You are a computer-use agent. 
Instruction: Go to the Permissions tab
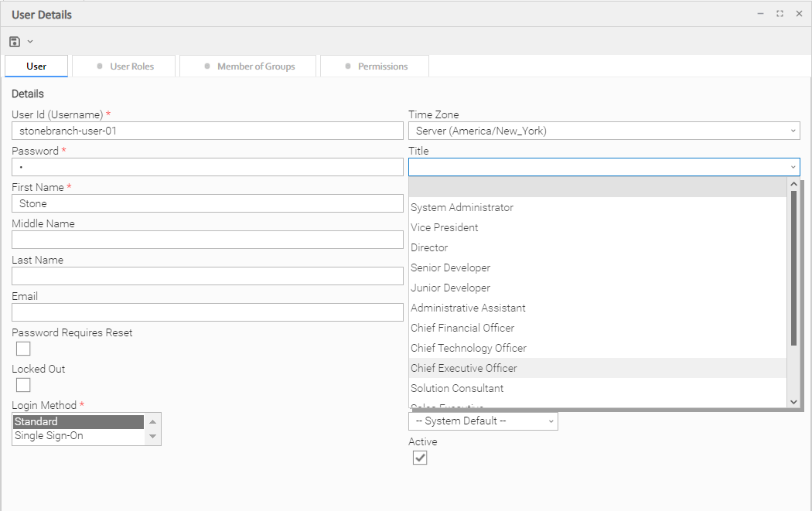[375, 66]
